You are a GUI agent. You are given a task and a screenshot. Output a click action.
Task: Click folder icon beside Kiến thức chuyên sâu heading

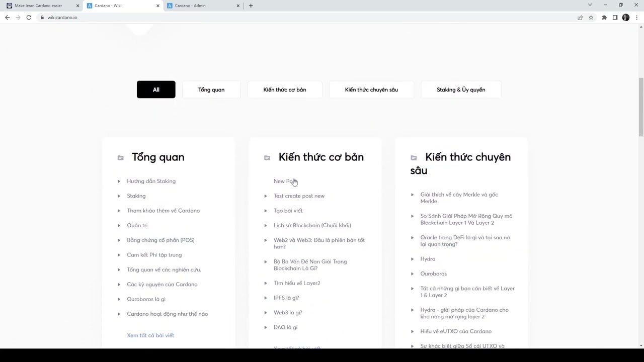[414, 158]
